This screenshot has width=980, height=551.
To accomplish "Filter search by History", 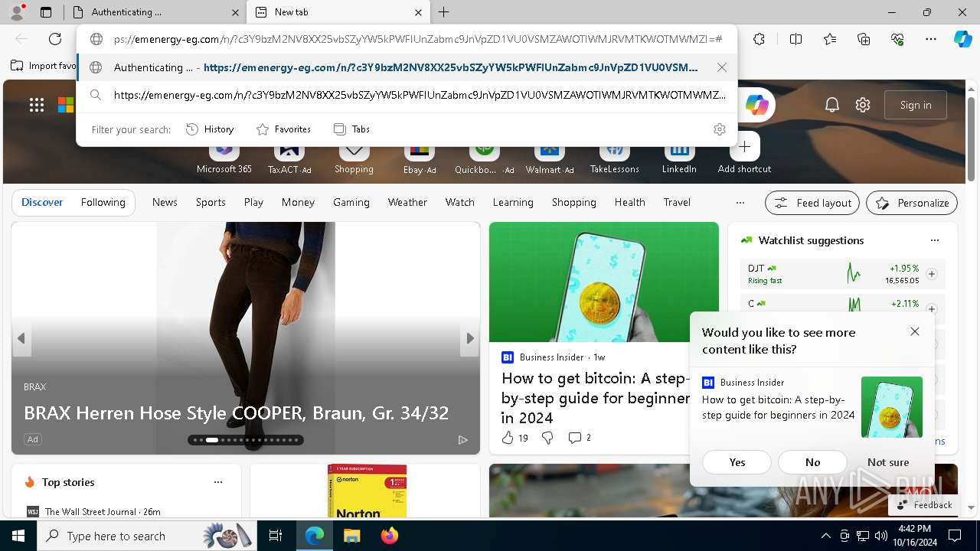I will coord(211,129).
